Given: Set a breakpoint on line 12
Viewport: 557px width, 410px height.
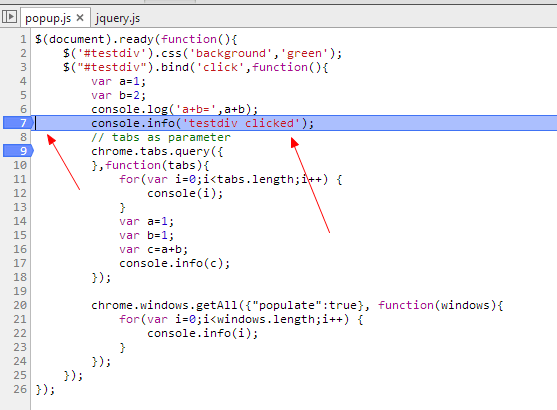Looking at the screenshot, I should coord(20,193).
